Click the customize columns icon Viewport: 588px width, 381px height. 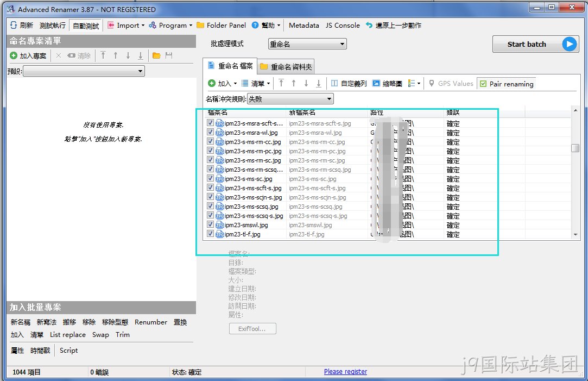(x=334, y=83)
